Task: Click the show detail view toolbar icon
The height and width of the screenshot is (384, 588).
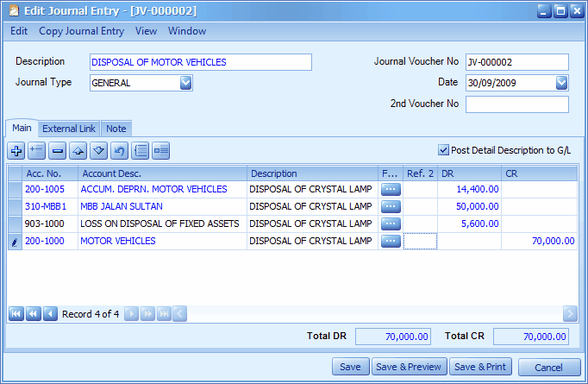Action: click(x=161, y=151)
